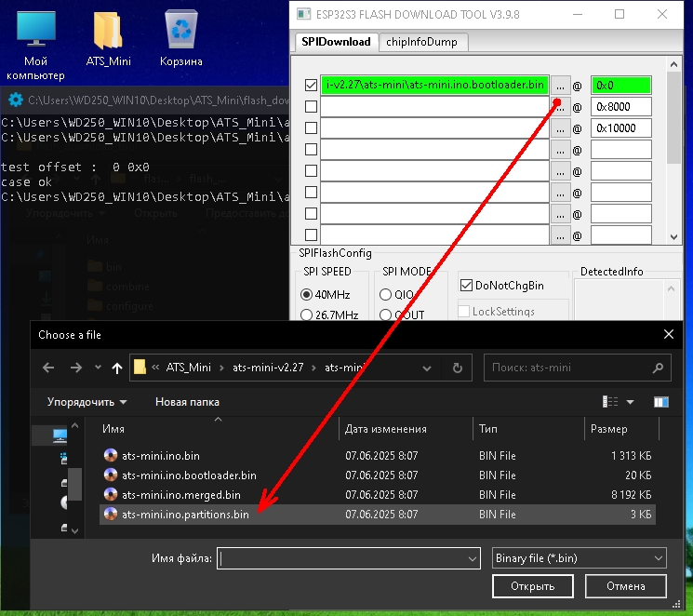Select the ats-mini.ino.merged.bin file name
The width and height of the screenshot is (693, 616).
[x=181, y=495]
